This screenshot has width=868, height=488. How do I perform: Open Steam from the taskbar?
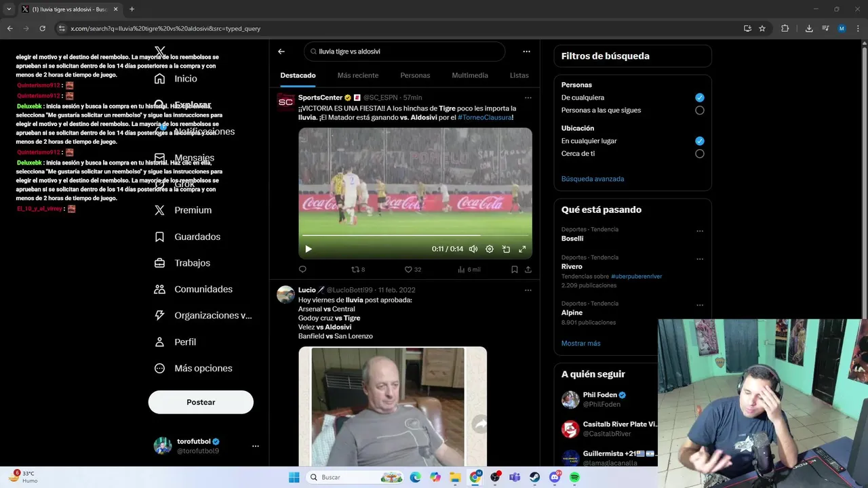[535, 477]
